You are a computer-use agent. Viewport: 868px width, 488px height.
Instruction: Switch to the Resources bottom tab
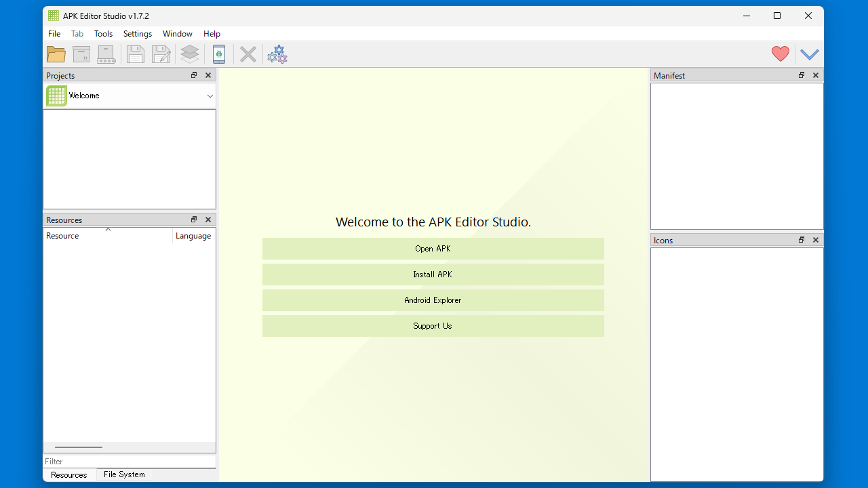point(69,475)
